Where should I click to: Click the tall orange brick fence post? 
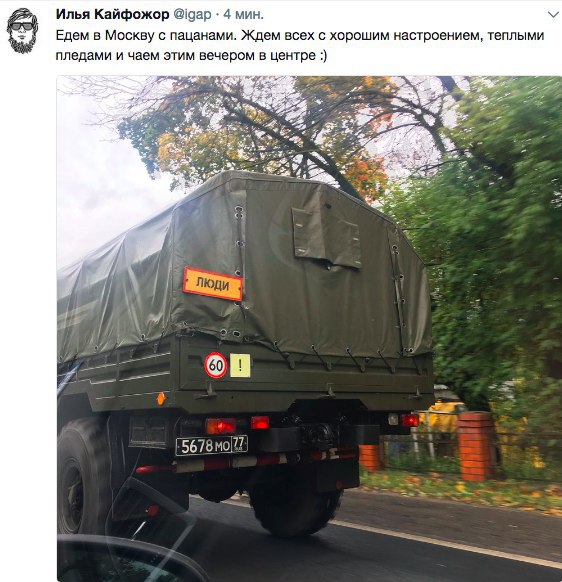point(476,447)
